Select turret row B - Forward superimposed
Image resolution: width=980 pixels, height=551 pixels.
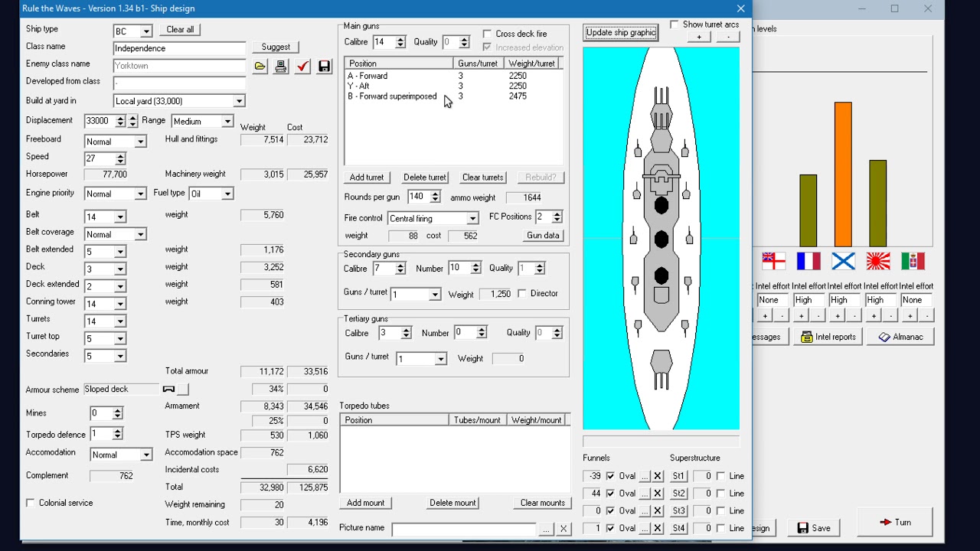[454, 96]
